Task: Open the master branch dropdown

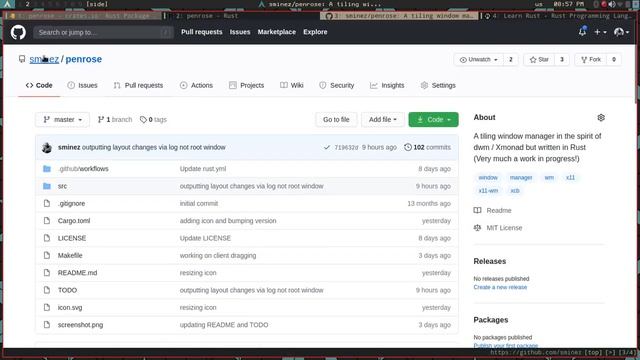Action: coord(62,120)
